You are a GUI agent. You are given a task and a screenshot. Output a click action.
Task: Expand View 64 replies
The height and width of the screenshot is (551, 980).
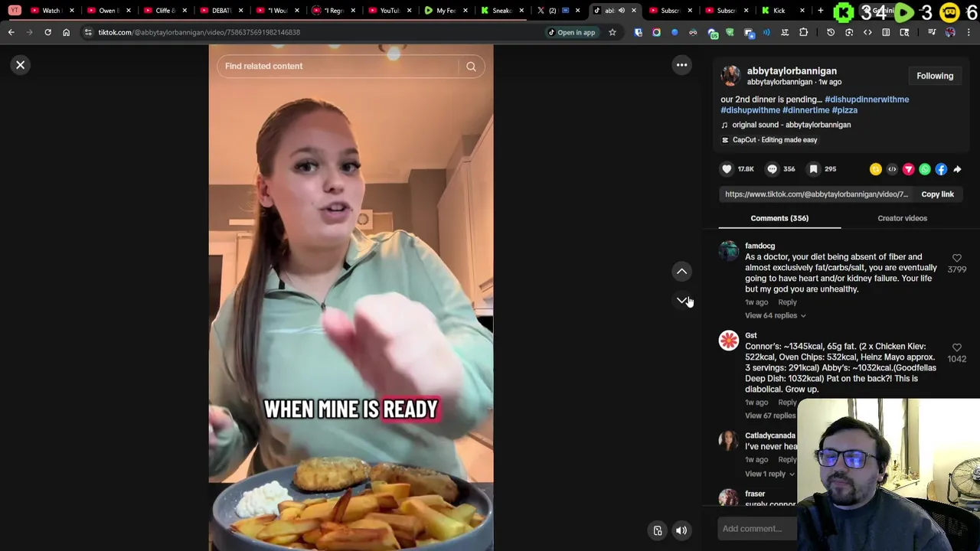(x=775, y=315)
